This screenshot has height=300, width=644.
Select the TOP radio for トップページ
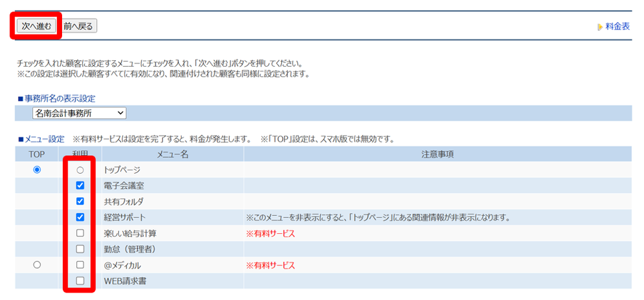[37, 170]
